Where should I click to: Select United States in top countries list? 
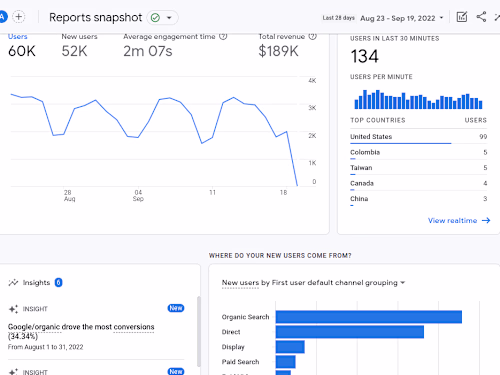(418, 137)
